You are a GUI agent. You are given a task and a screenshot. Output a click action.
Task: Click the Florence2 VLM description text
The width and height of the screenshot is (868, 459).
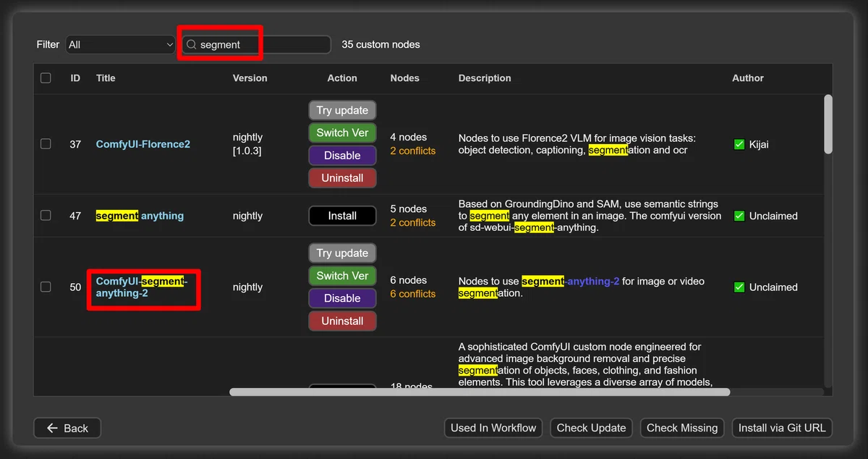click(x=577, y=144)
